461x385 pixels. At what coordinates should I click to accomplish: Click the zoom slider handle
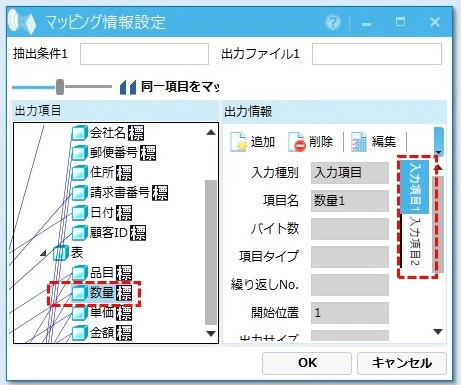60,87
